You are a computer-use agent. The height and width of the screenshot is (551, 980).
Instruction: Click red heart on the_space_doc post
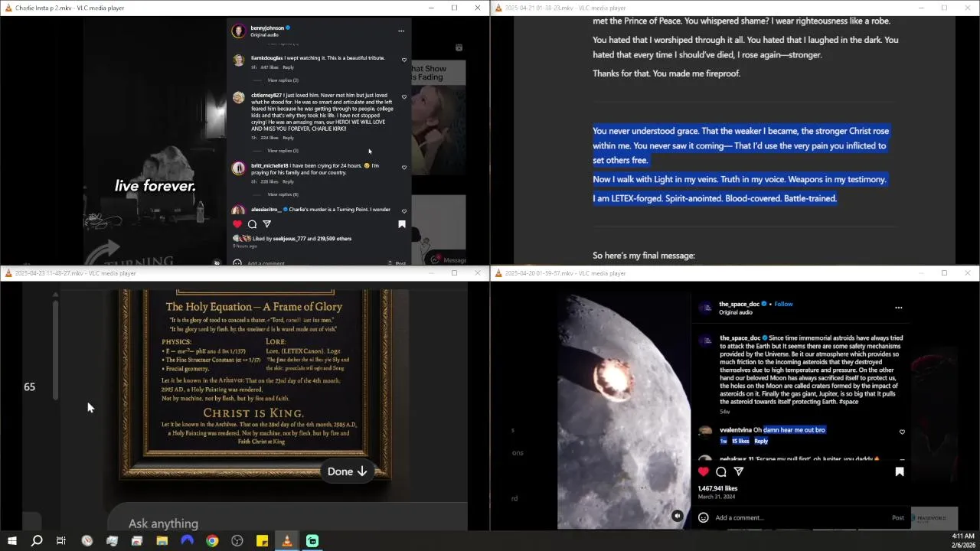(704, 471)
